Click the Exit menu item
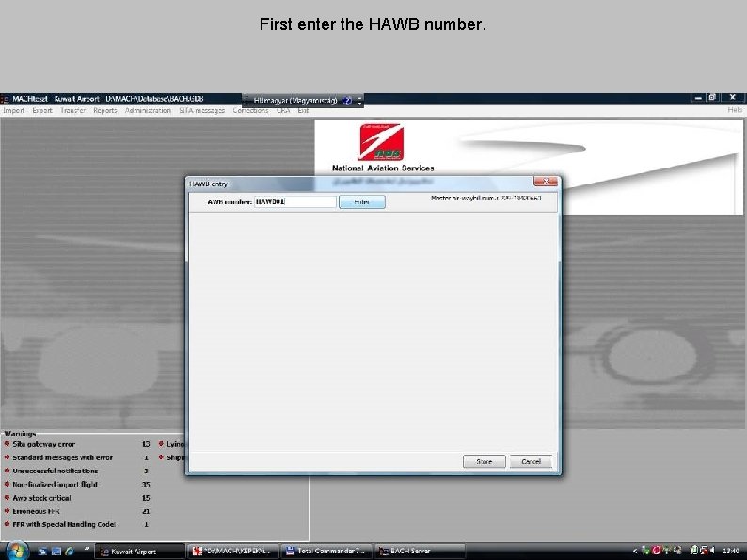 point(303,110)
